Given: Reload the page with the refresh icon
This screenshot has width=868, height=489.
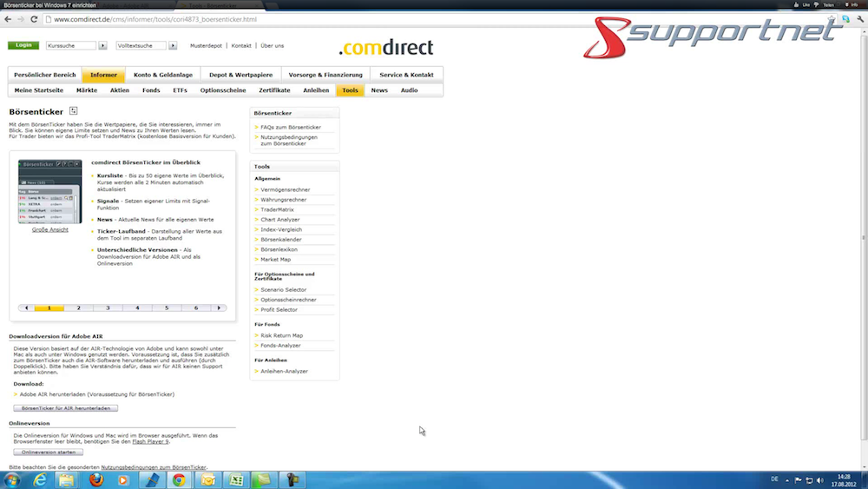Looking at the screenshot, I should coord(34,19).
